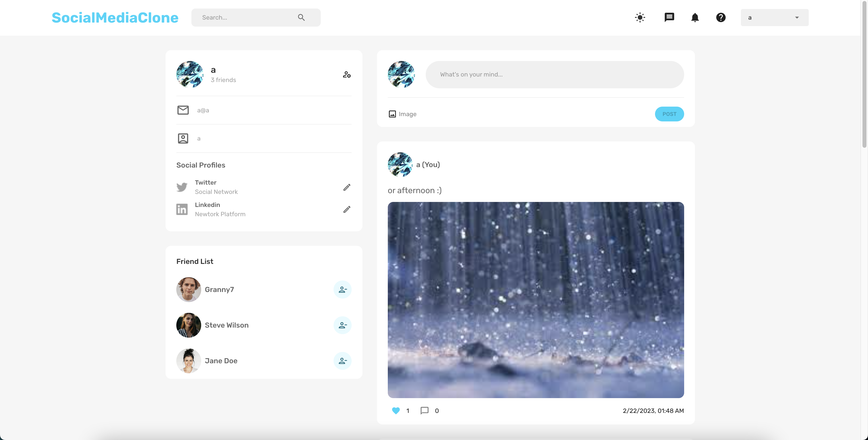Remove Granny7 using the unfriend icon

pos(342,289)
